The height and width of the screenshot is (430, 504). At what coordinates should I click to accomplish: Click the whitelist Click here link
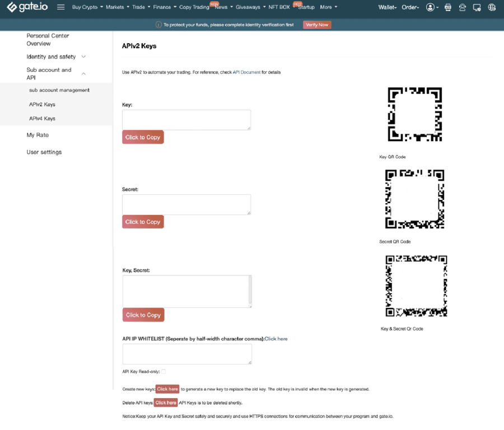276,339
